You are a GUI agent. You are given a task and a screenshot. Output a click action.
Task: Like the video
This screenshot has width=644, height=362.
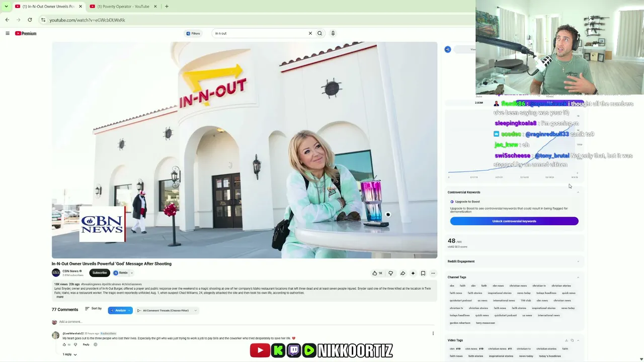[377, 273]
